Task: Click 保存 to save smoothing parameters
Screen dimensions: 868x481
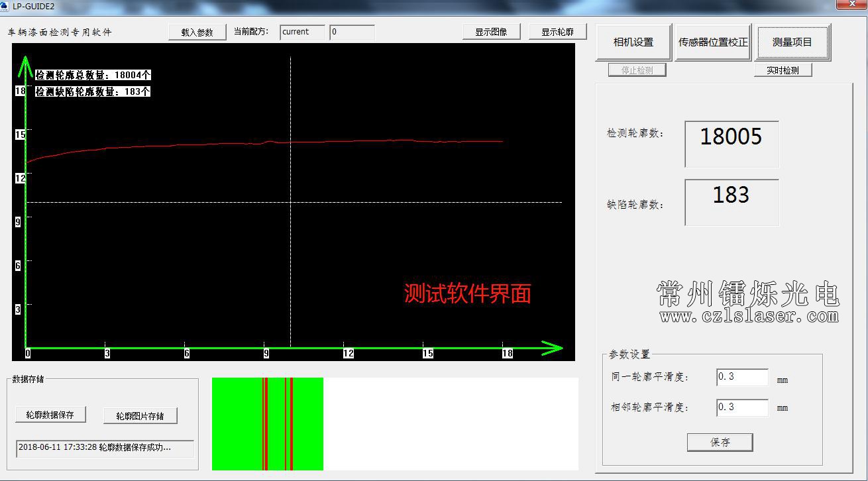Action: [720, 442]
